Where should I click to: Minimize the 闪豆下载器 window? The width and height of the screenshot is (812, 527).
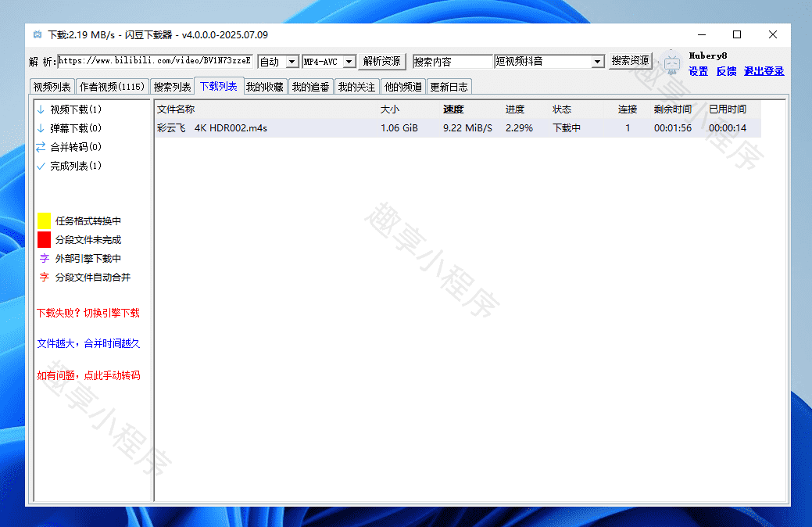[x=702, y=34]
